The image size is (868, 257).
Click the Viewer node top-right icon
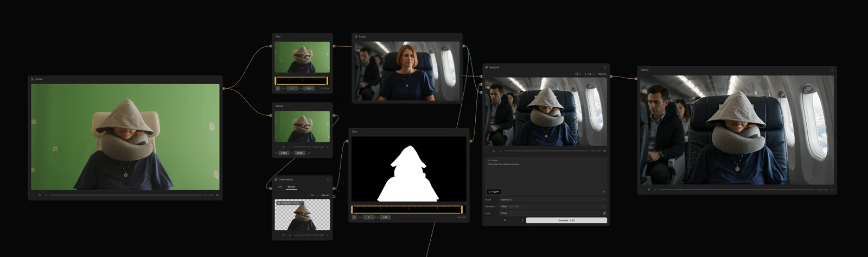832,70
